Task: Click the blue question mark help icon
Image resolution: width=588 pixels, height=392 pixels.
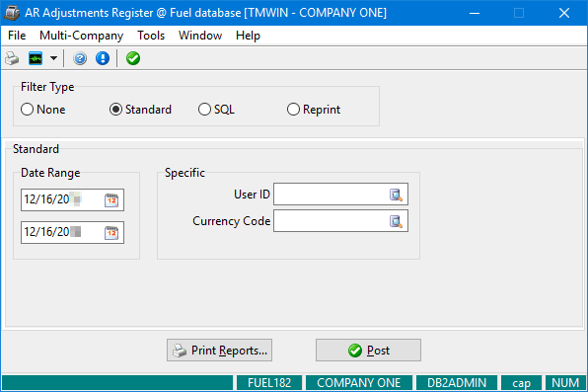Action: point(80,58)
